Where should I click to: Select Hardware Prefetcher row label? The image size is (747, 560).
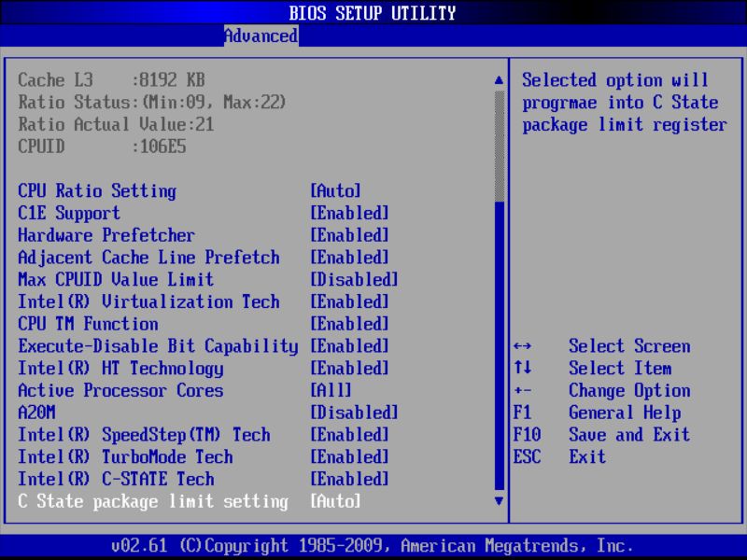(106, 235)
